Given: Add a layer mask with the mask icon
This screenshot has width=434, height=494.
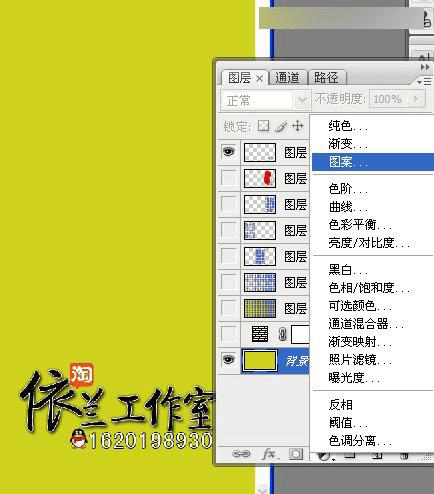Looking at the screenshot, I should pos(296,454).
